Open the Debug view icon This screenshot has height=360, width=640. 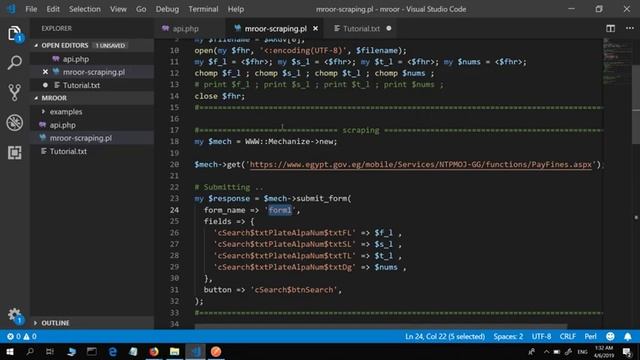pyautogui.click(x=15, y=122)
